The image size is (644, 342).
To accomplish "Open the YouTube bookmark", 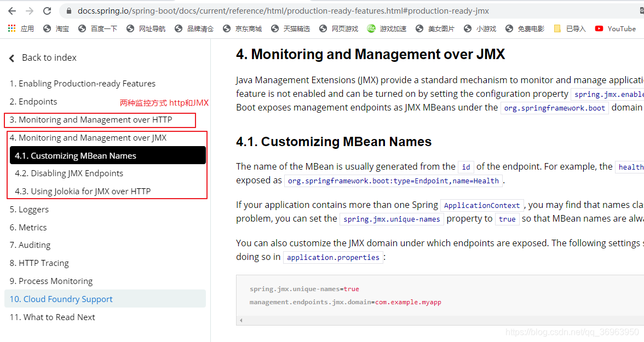I will [616, 29].
